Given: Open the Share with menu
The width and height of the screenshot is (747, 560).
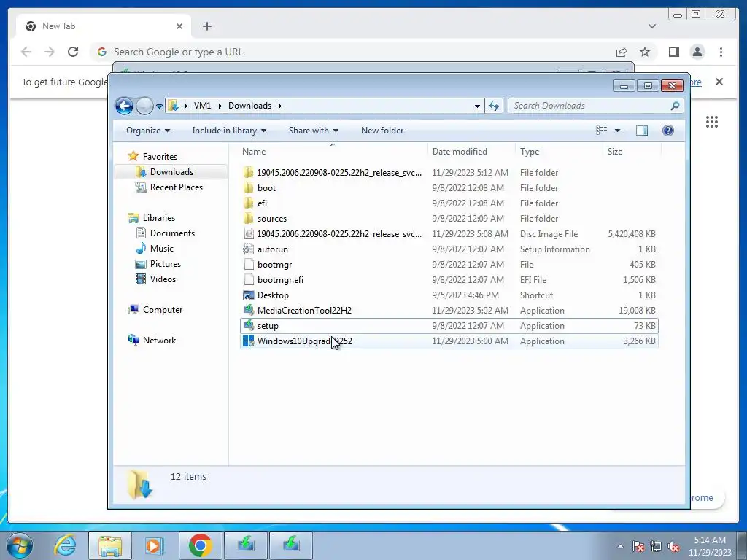Looking at the screenshot, I should point(314,131).
